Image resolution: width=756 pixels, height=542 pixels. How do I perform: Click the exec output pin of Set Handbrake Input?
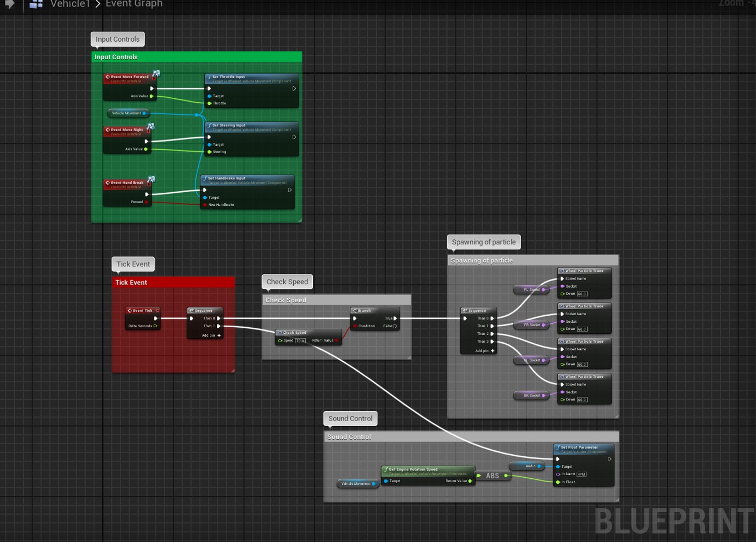click(289, 190)
